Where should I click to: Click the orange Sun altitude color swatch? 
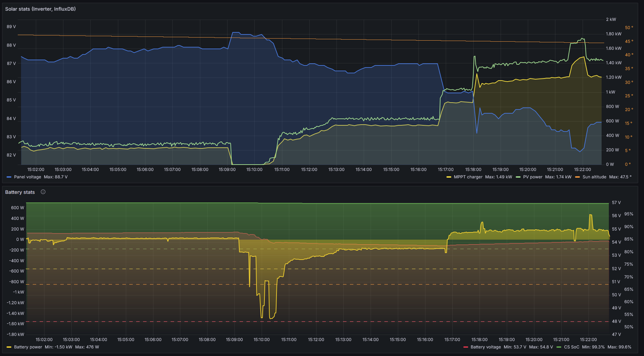click(577, 177)
